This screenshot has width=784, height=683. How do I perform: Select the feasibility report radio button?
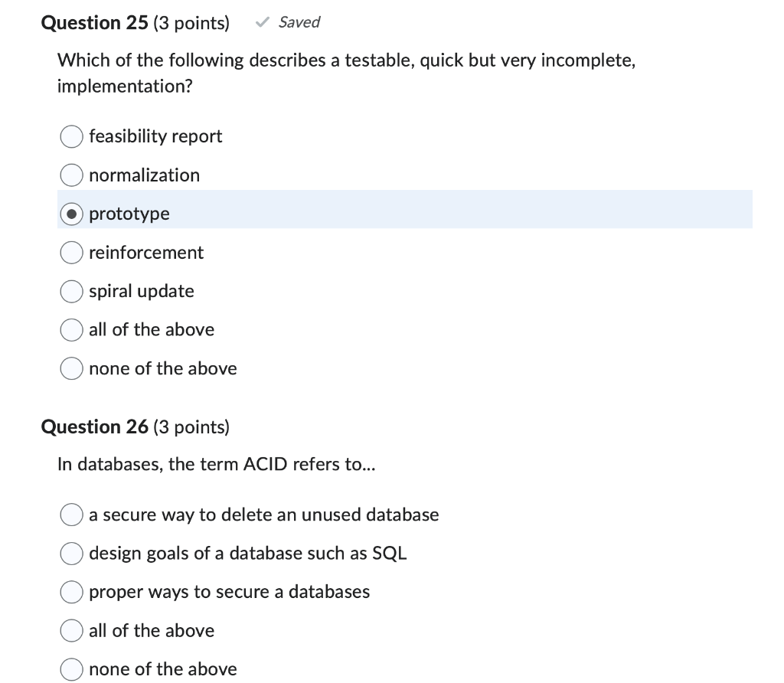coord(71,136)
